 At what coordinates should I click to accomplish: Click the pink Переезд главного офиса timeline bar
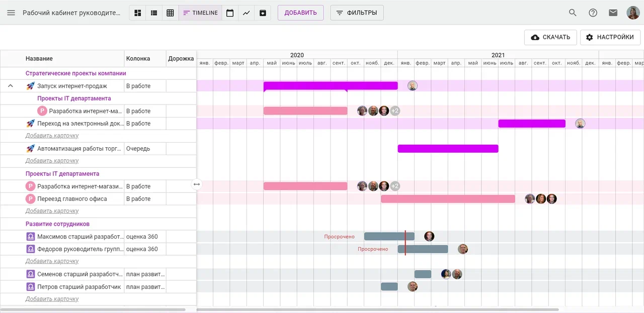click(x=448, y=199)
